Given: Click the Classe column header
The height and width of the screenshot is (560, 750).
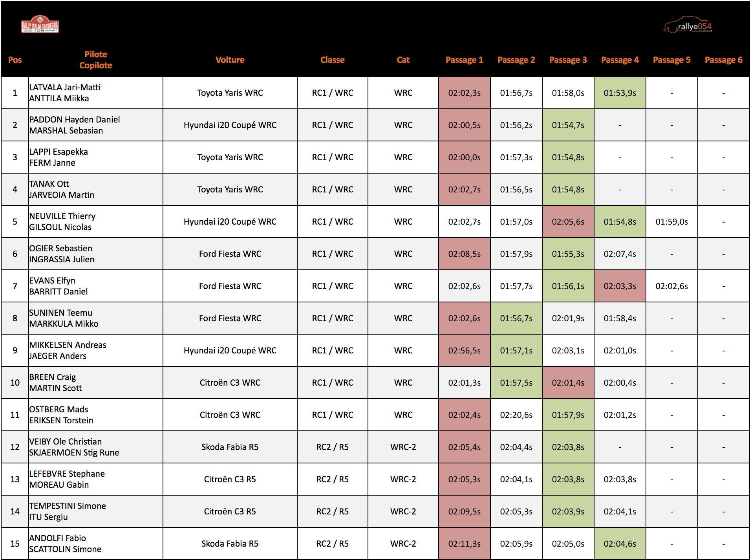Looking at the screenshot, I should point(332,60).
